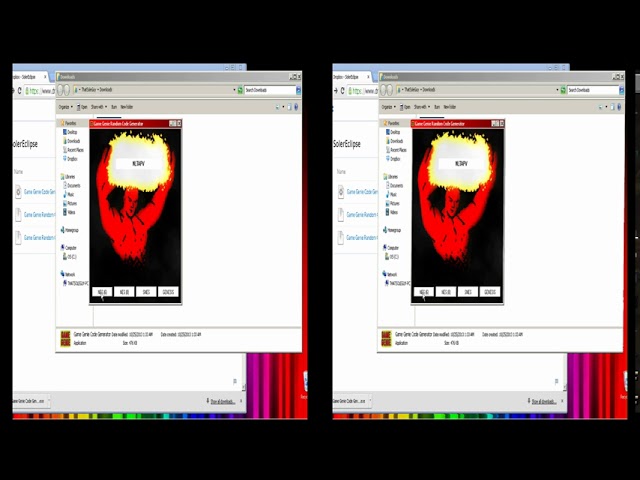The image size is (640, 480).
Task: Click Explorer forward arrow in the left copy
Action: (x=67, y=90)
